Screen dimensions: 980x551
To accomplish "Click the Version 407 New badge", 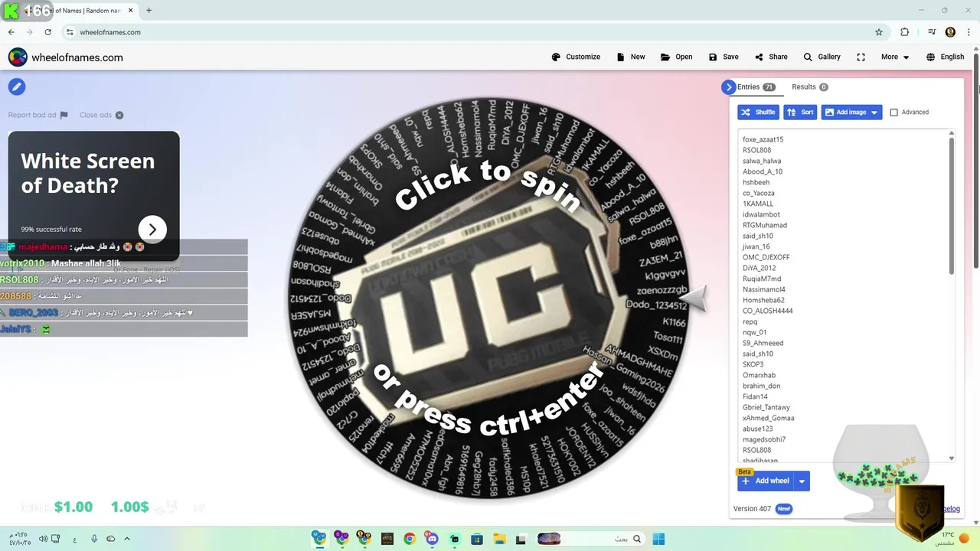I will click(783, 509).
